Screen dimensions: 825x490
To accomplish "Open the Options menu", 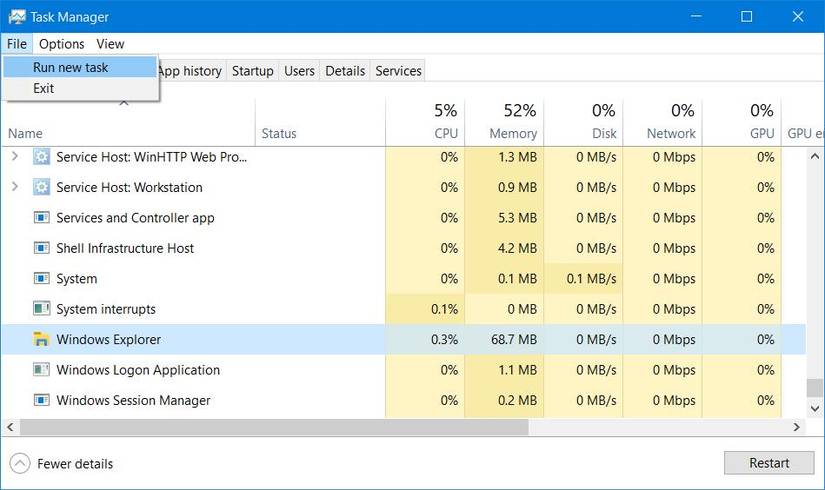I will click(x=62, y=44).
